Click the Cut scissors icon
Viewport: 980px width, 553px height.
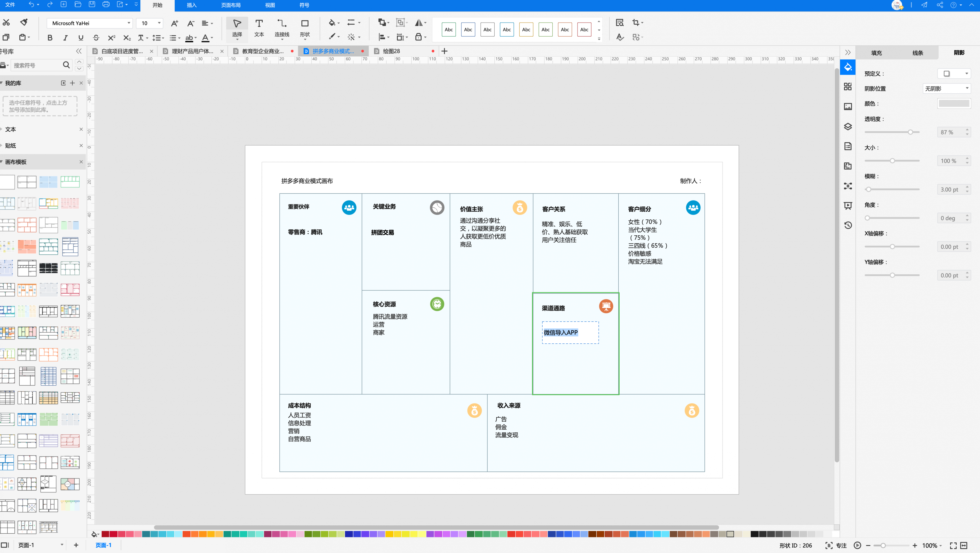6,23
